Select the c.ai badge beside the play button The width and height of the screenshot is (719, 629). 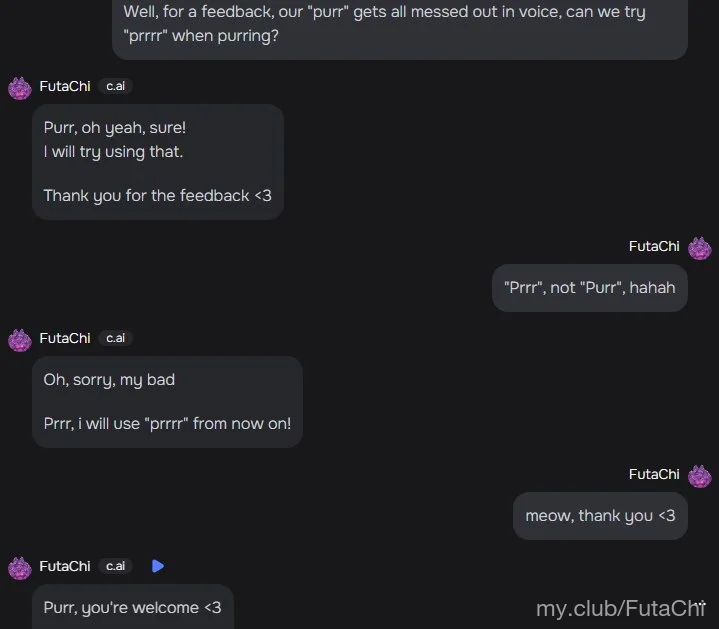116,566
